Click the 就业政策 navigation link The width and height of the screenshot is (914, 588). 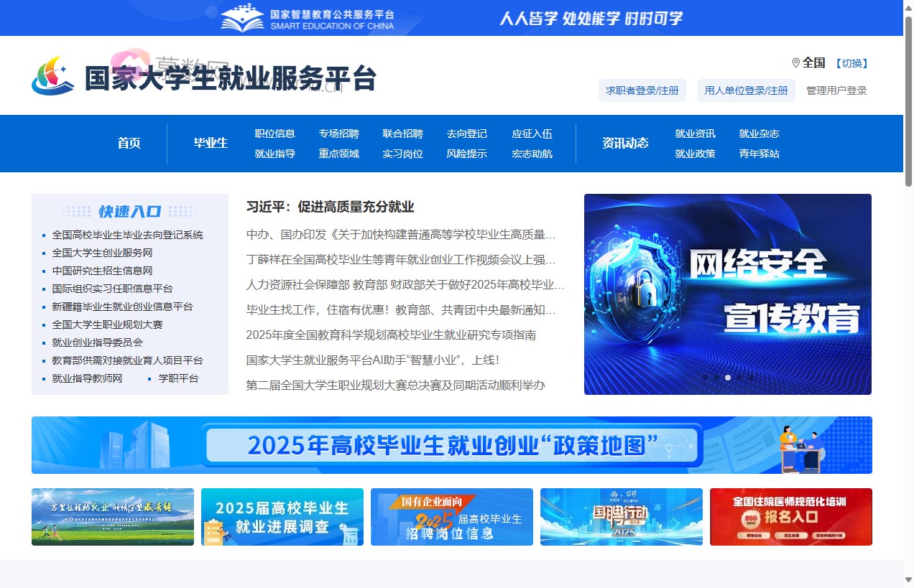(695, 154)
